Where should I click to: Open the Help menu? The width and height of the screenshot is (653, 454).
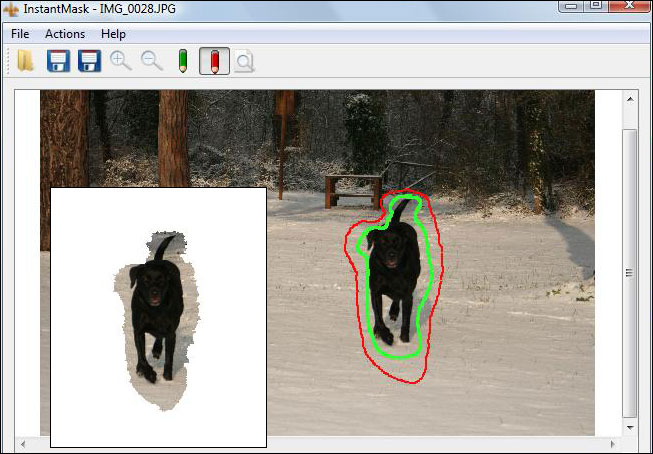click(x=113, y=33)
